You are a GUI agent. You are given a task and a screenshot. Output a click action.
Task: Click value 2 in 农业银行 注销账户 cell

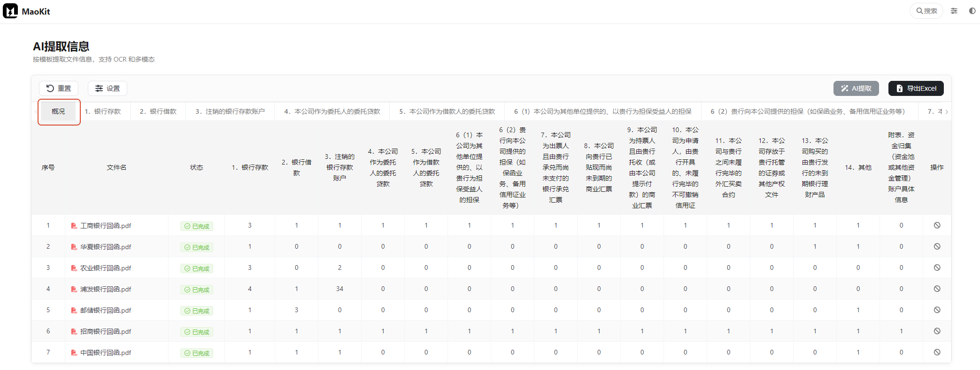340,268
